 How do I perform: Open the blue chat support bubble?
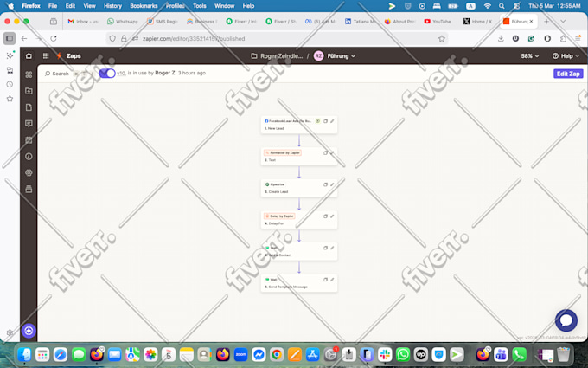566,320
